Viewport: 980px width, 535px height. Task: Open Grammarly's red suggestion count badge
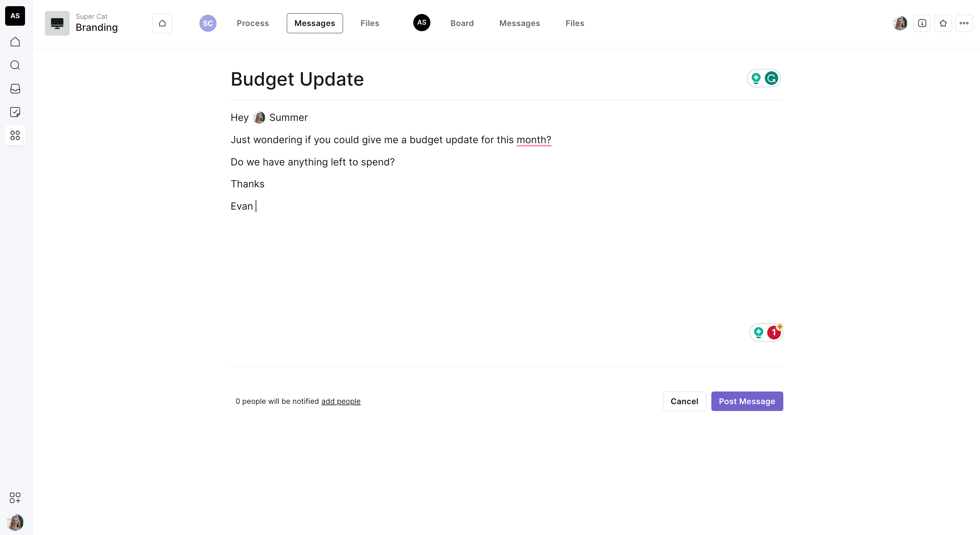[773, 333]
